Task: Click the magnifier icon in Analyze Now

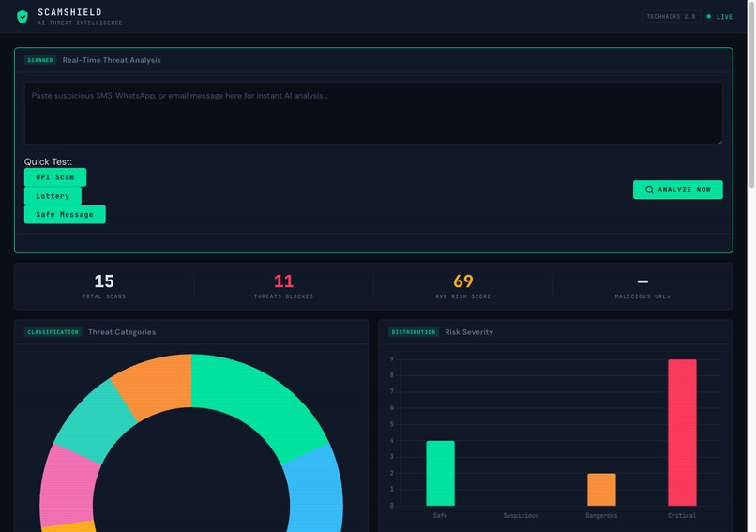Action: (x=649, y=190)
